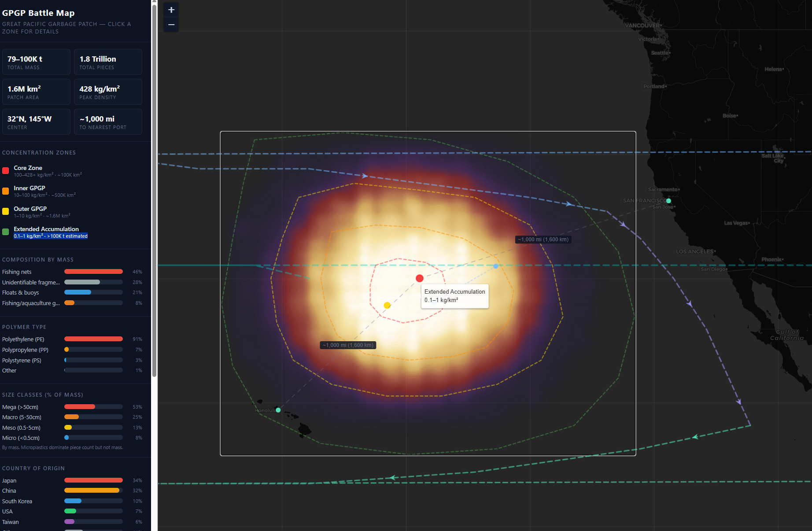This screenshot has height=531, width=812.
Task: Select the Outer GPGP zone
Action: (x=30, y=209)
